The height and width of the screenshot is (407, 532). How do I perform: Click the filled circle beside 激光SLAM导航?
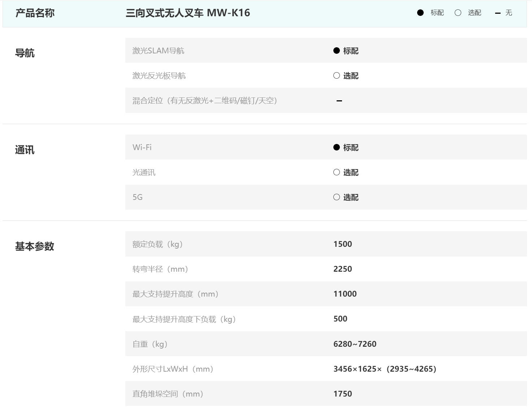tap(336, 51)
